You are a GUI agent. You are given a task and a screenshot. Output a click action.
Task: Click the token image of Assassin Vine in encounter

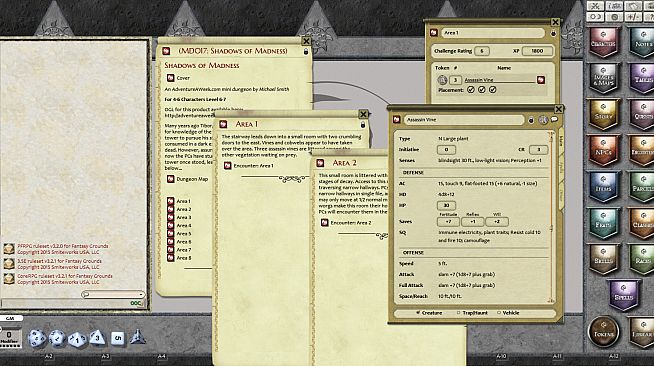coord(442,80)
